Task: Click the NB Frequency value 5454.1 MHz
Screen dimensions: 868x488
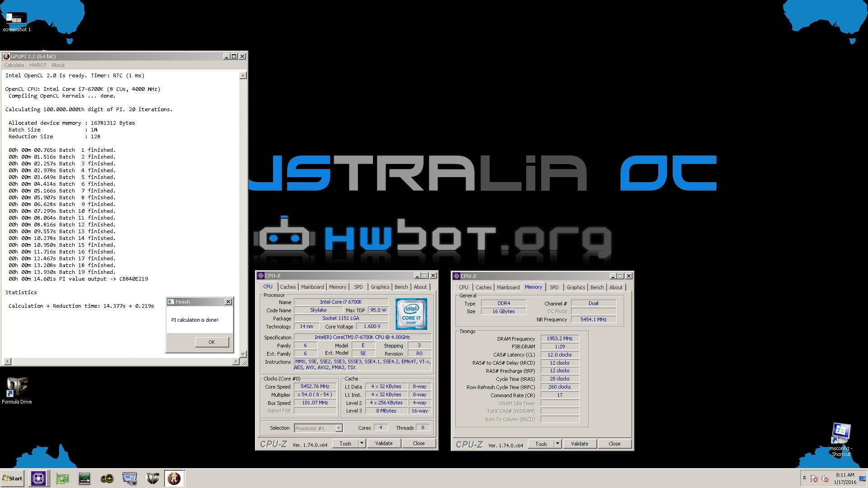Action: (x=593, y=319)
